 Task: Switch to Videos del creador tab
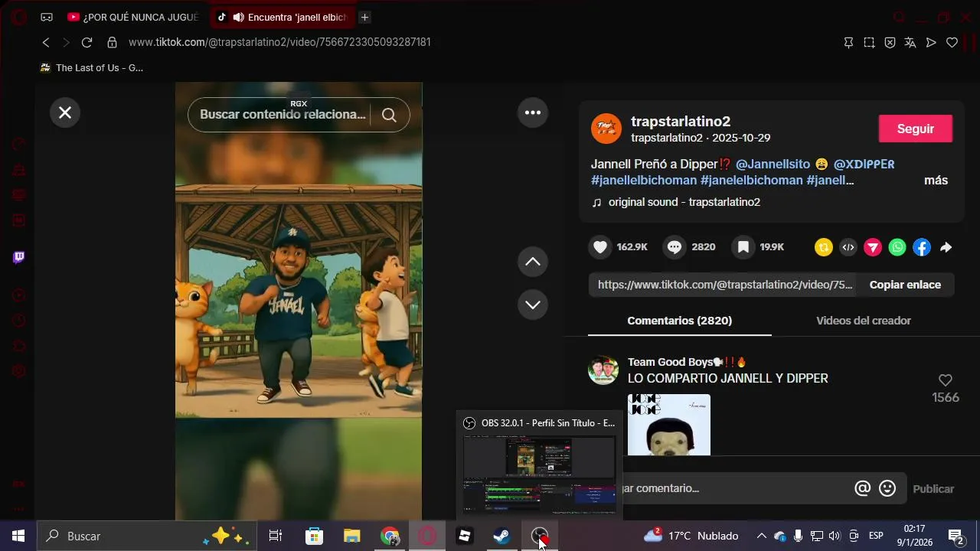click(864, 321)
